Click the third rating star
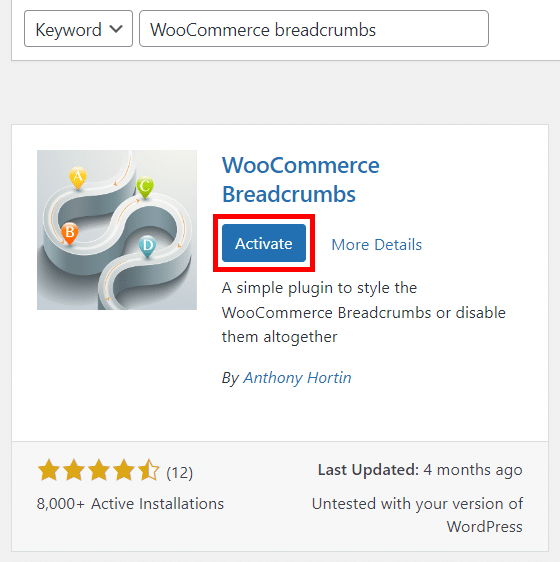The image size is (560, 562). 99,470
